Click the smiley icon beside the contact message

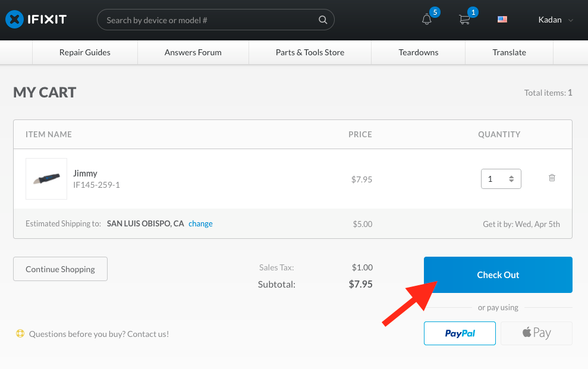pyautogui.click(x=20, y=334)
